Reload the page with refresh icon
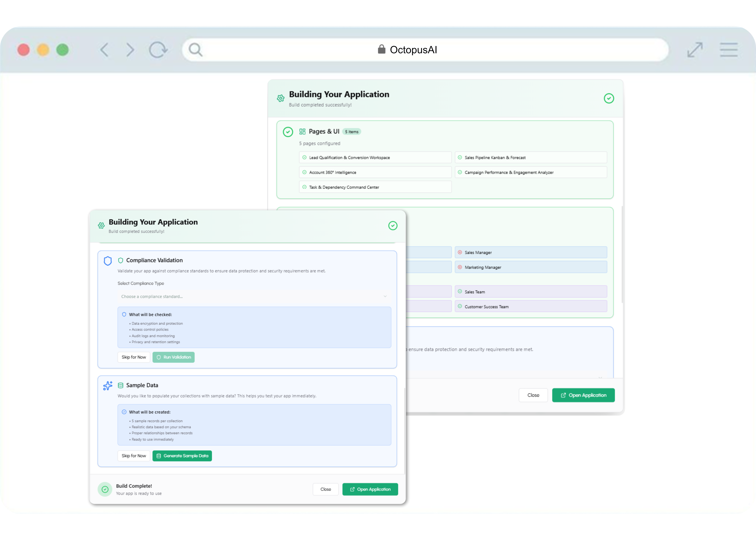The width and height of the screenshot is (756, 535). pos(158,50)
